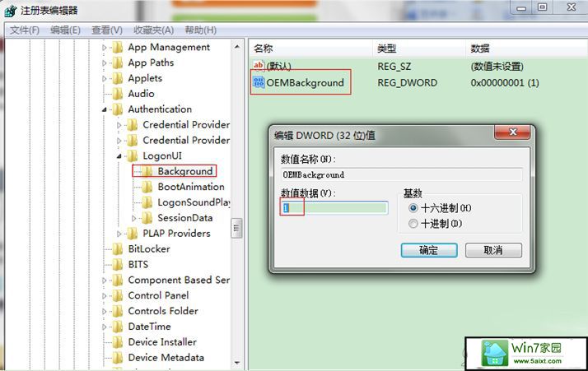The image size is (588, 371).
Task: Expand the Applets tree node
Action: click(105, 79)
